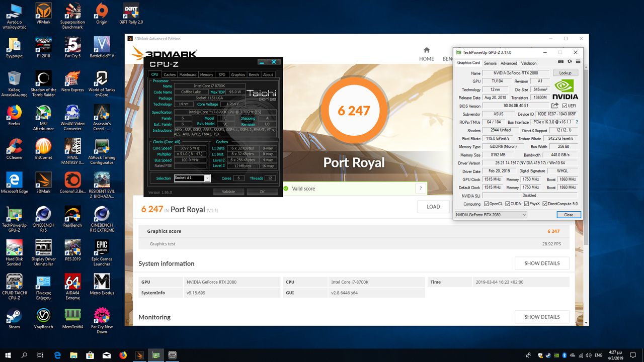Toggle the OpenCL checkbox

487,204
